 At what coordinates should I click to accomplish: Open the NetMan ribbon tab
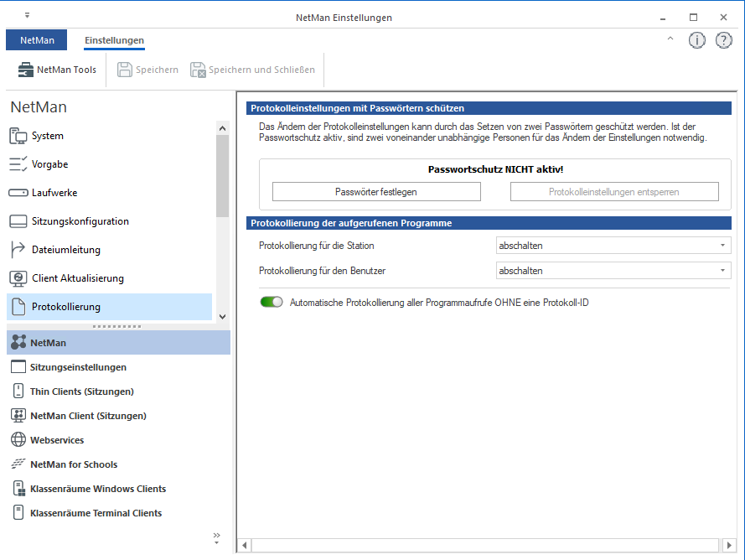click(36, 40)
